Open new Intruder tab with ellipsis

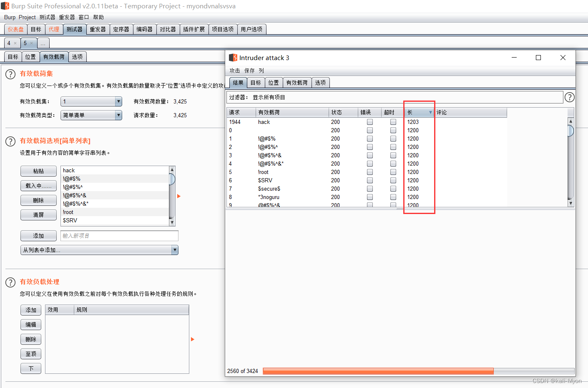point(43,43)
